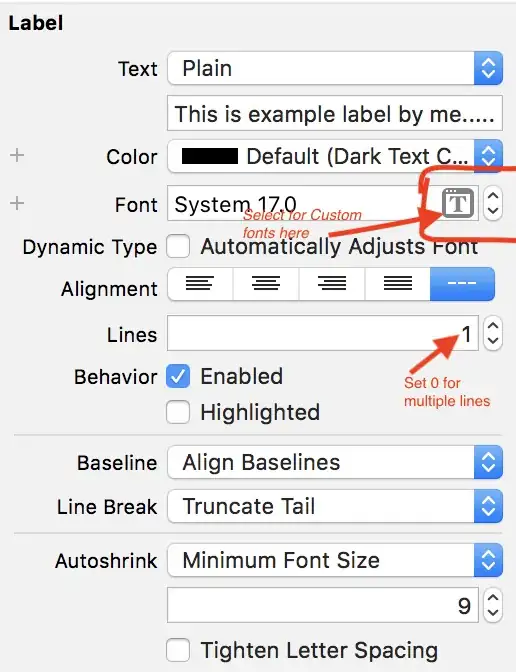Click the label text content field
Viewport: 516px width, 672px height.
335,114
